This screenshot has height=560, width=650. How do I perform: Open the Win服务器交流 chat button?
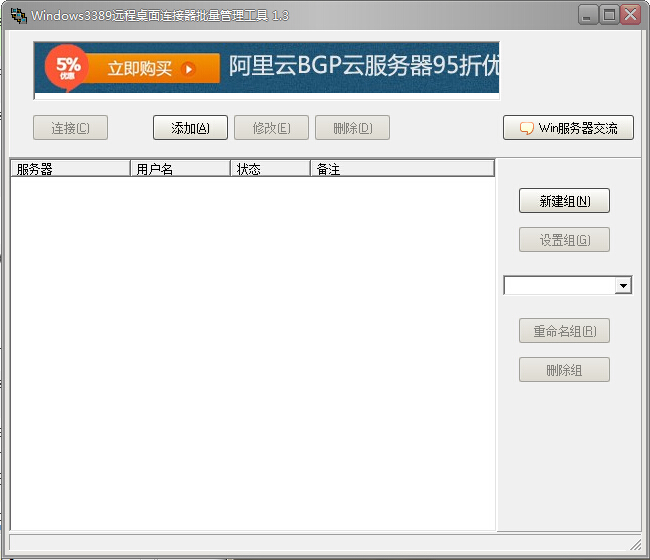(568, 128)
